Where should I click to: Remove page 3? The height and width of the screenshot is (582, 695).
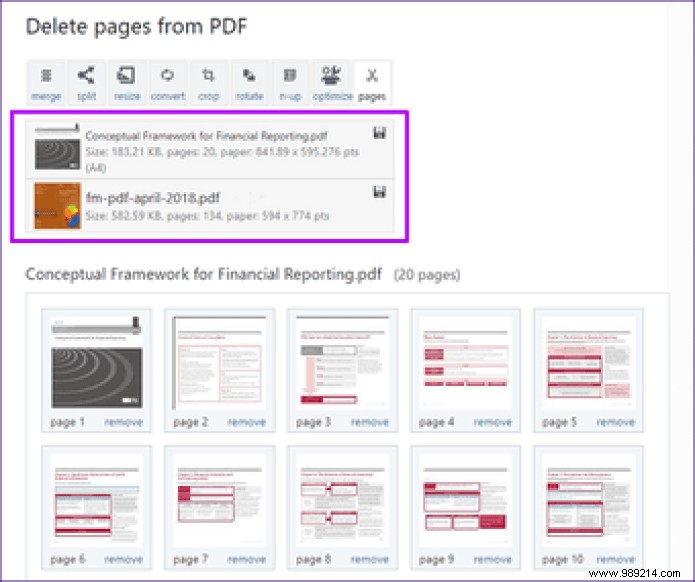pyautogui.click(x=370, y=422)
